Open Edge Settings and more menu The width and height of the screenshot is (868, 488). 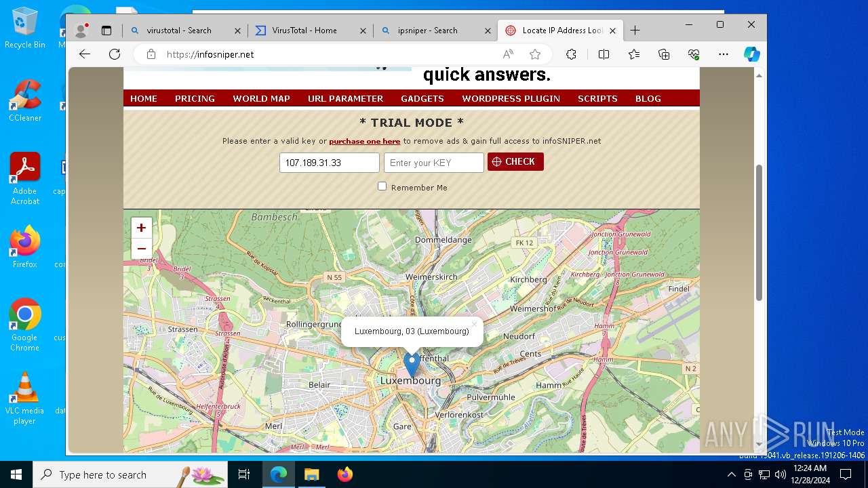click(x=724, y=54)
